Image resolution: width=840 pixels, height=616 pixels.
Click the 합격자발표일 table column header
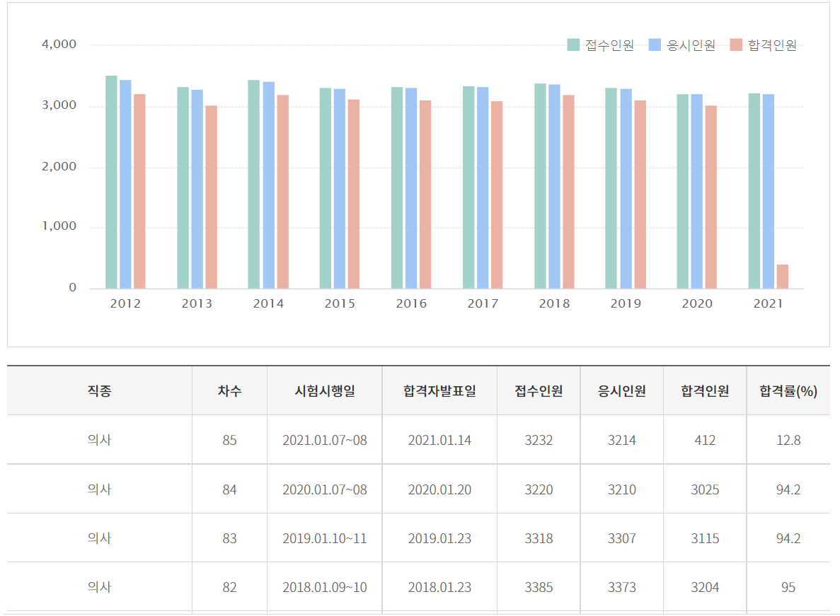439,391
